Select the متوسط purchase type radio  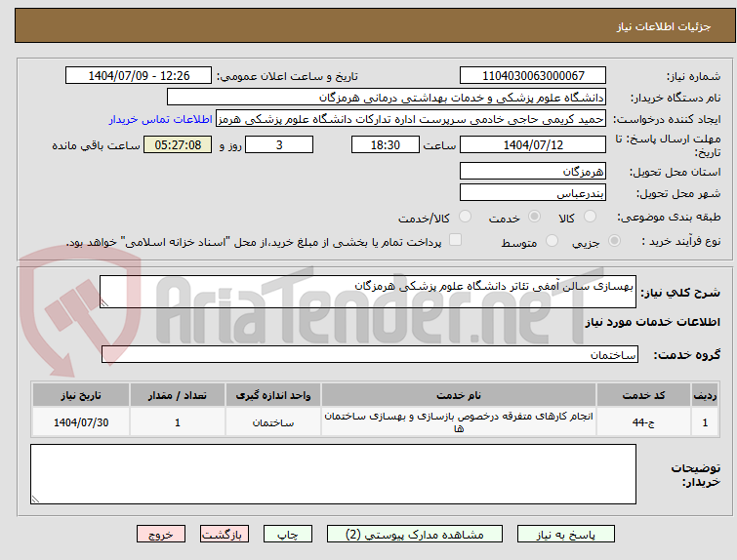coord(552,241)
